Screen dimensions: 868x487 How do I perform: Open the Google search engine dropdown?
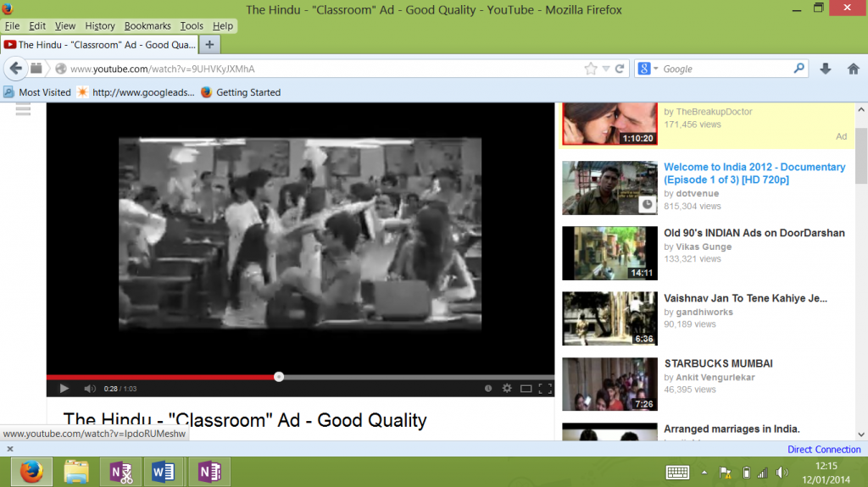pos(648,69)
